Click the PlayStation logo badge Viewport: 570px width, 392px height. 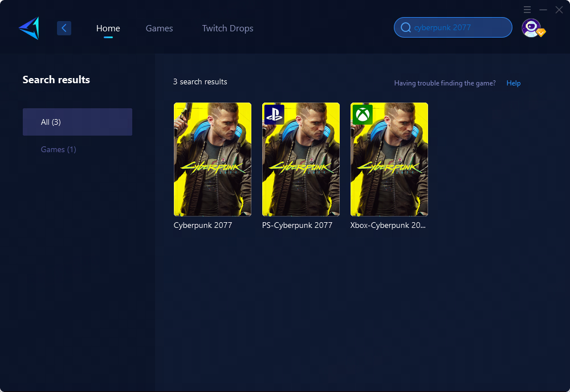click(x=274, y=115)
